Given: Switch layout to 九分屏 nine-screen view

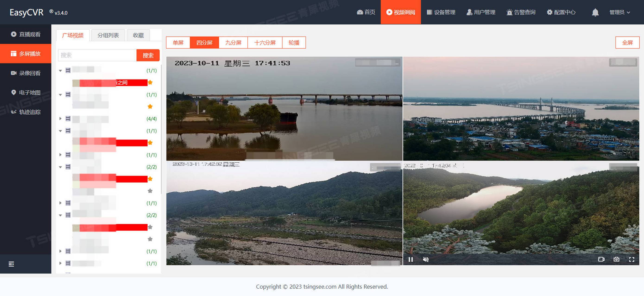Looking at the screenshot, I should tap(233, 42).
